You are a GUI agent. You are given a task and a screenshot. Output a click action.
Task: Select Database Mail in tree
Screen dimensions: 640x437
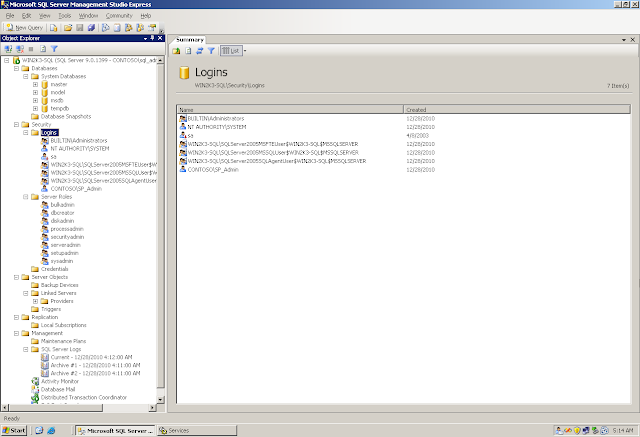coord(58,389)
